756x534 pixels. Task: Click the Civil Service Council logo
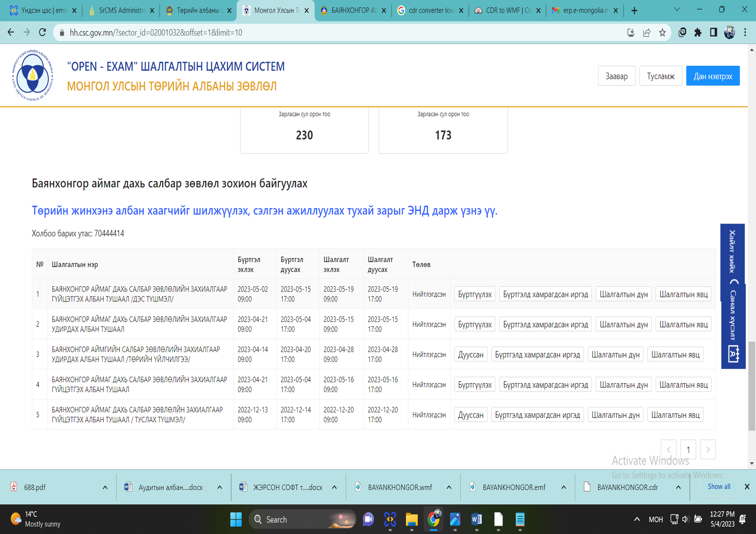32,75
